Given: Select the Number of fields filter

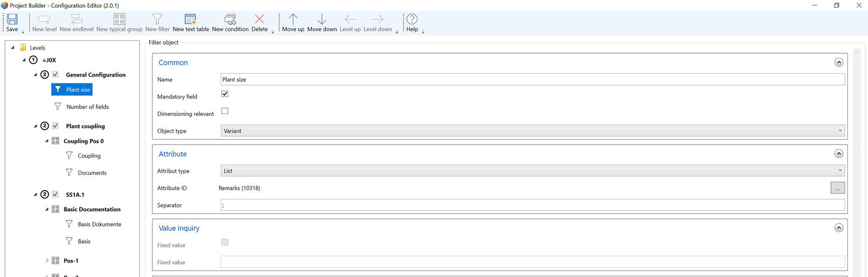Looking at the screenshot, I should (x=87, y=107).
